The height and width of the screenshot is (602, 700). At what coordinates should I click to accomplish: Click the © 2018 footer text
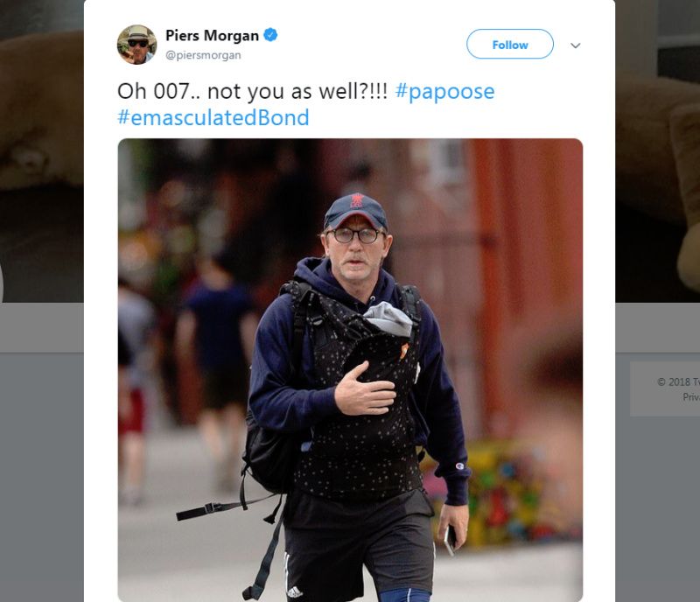[x=678, y=381]
